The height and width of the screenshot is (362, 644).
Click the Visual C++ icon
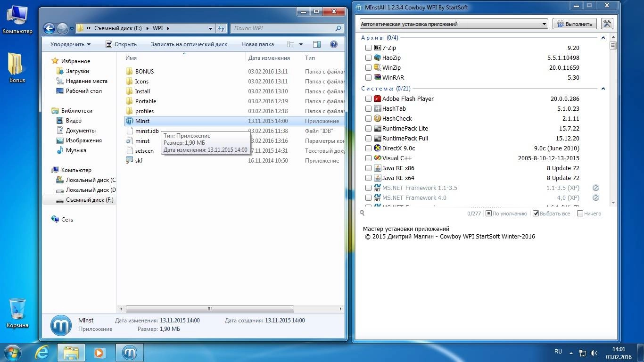pos(378,158)
